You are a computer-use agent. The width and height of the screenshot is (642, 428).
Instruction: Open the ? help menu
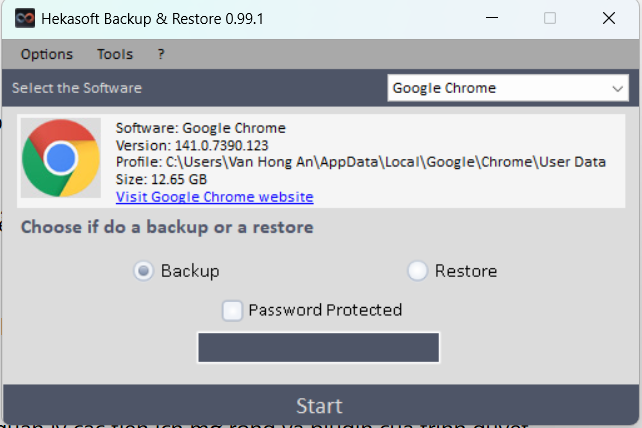pos(161,54)
